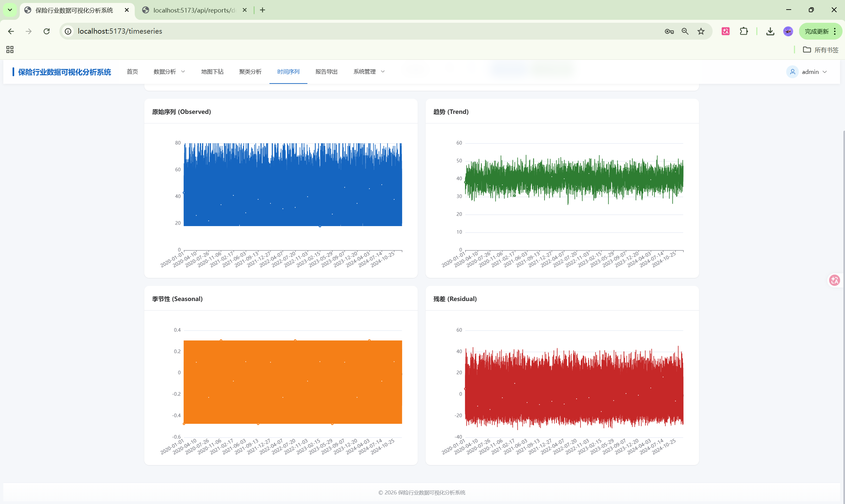Click the password key icon in the address bar

[669, 31]
